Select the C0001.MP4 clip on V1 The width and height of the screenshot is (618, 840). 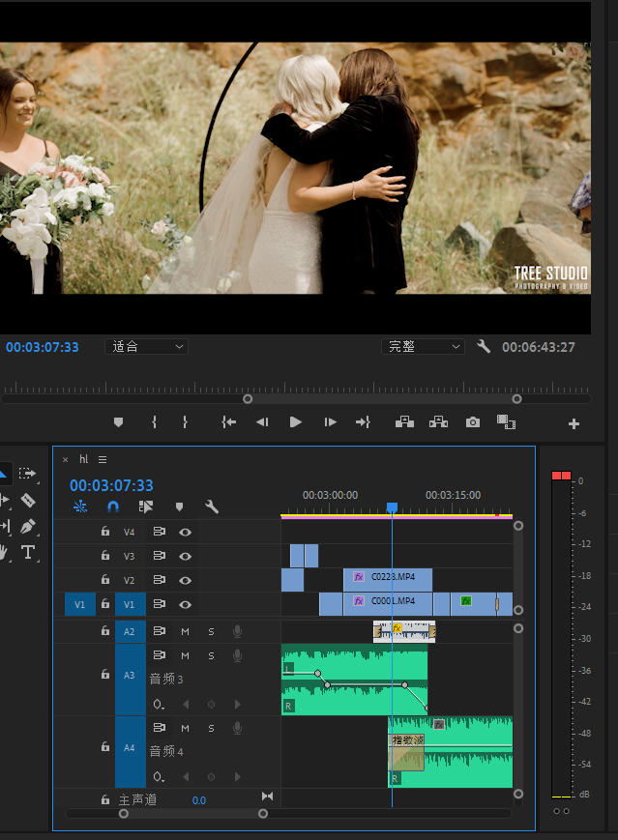tap(388, 604)
